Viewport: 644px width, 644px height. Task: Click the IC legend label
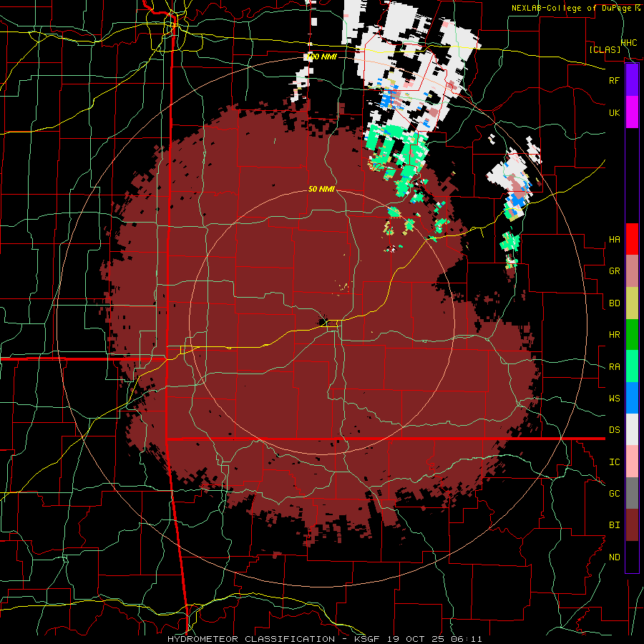(614, 462)
